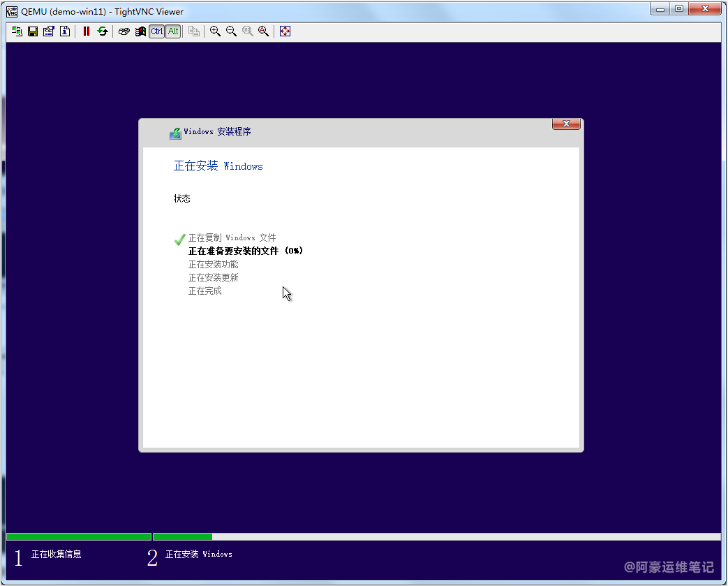Image resolution: width=728 pixels, height=586 pixels.
Task: Set zoom to 100% via toolbar
Action: tap(247, 31)
